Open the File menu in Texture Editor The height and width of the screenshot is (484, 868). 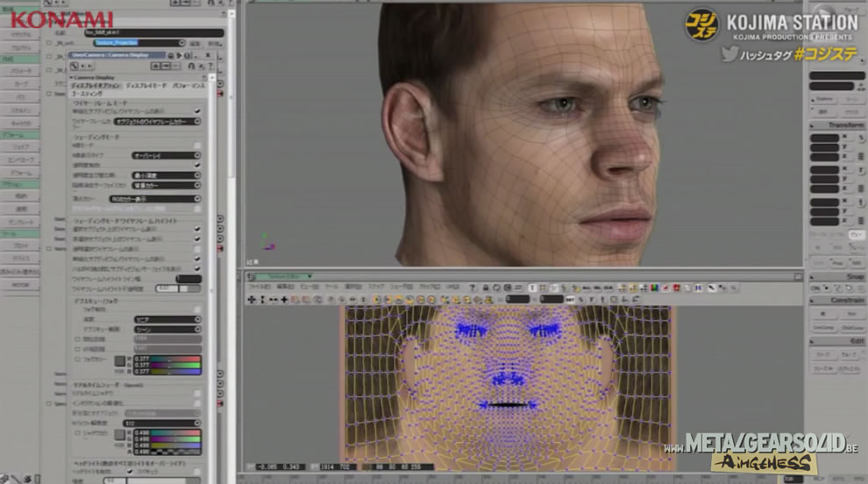[x=259, y=287]
